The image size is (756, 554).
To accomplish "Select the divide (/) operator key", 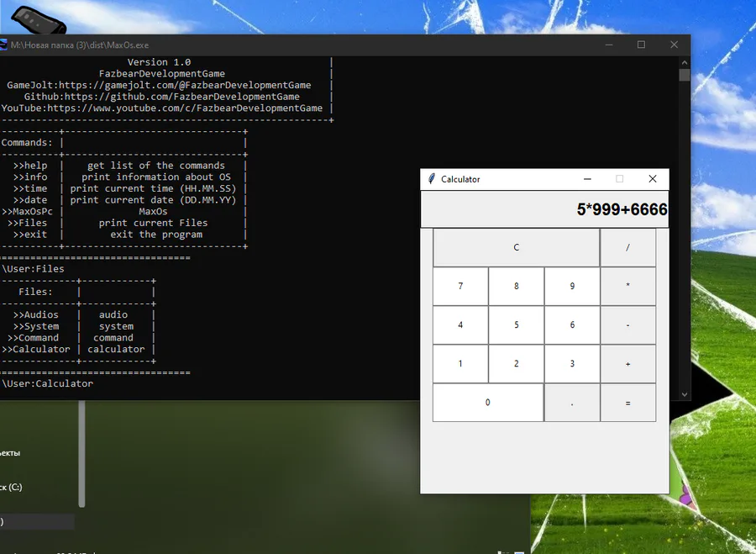I will pos(627,247).
